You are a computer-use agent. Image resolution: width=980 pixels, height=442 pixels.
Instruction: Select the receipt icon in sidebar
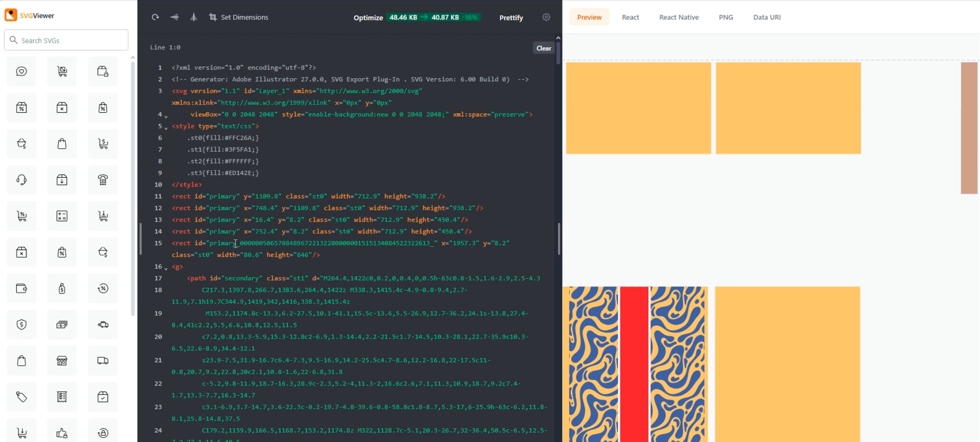[x=62, y=397]
